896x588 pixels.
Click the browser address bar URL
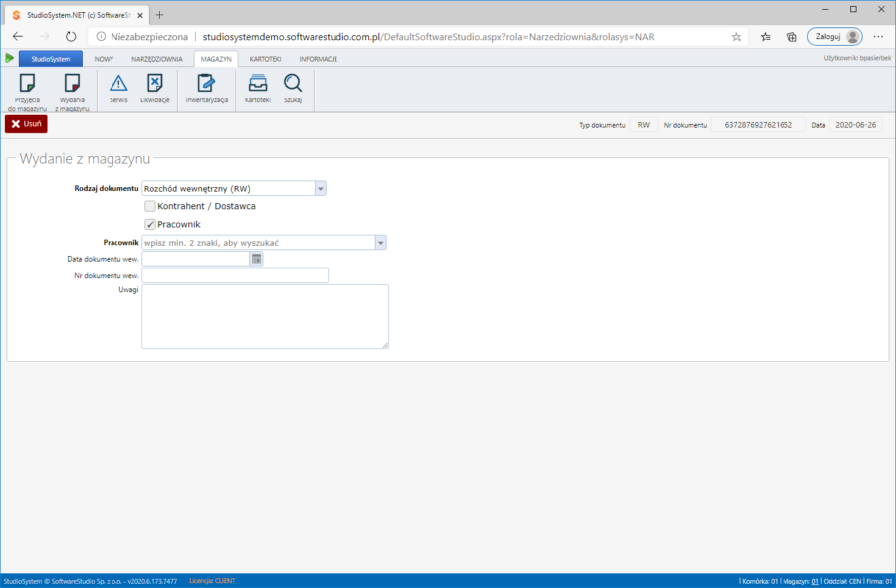428,37
